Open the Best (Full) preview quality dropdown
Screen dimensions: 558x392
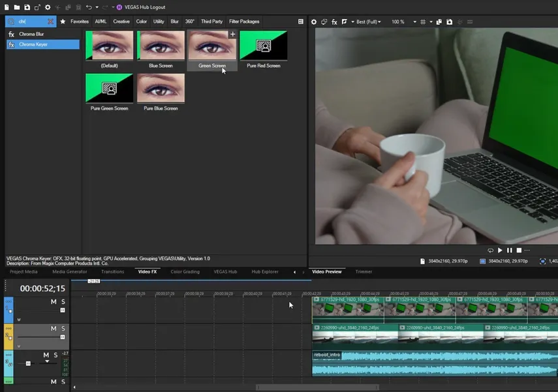pyautogui.click(x=369, y=22)
